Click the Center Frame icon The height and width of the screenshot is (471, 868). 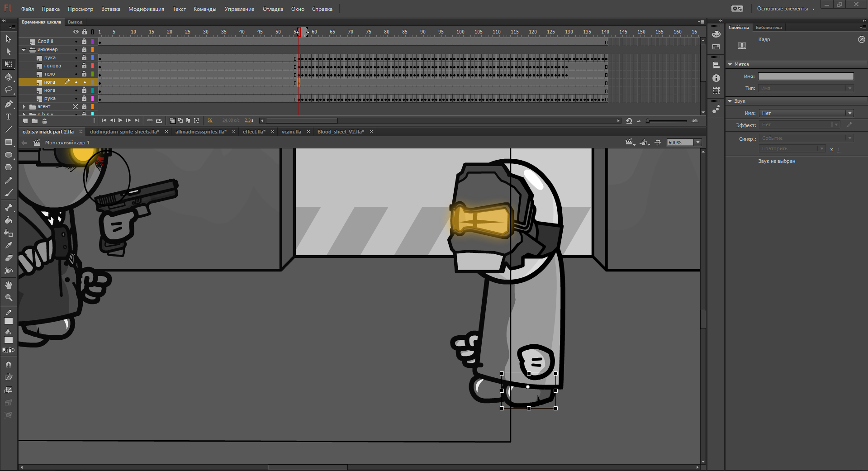pyautogui.click(x=150, y=120)
